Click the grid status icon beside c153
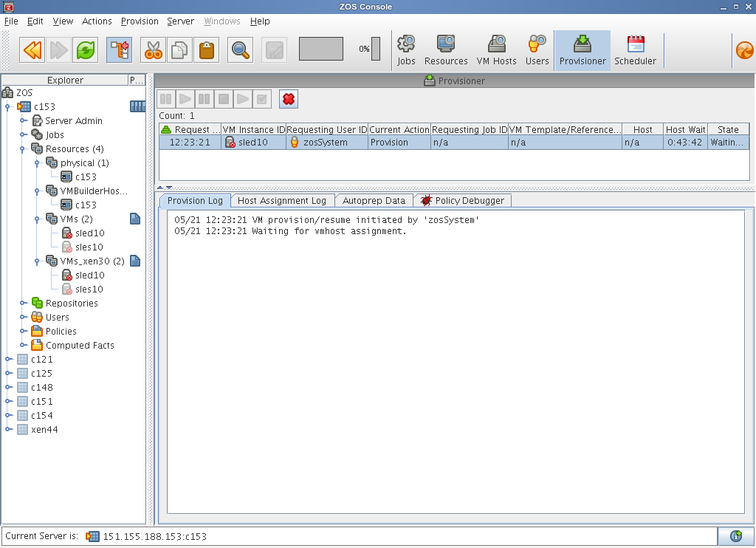 137,106
